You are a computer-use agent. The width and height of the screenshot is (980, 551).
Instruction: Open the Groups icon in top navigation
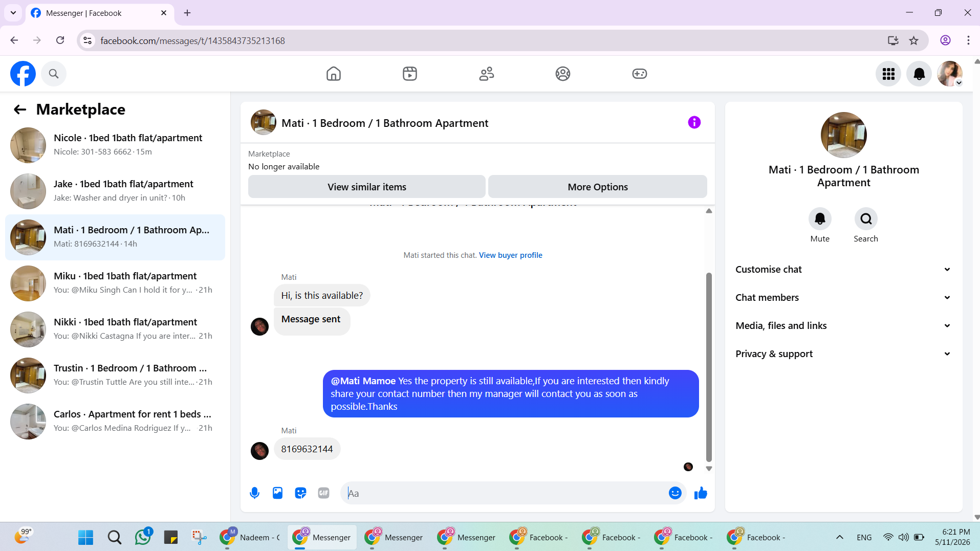[x=563, y=74]
